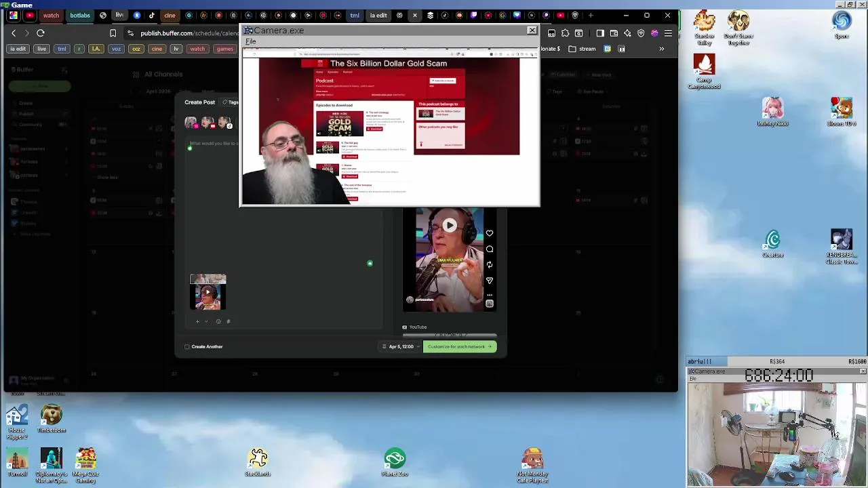The image size is (868, 488).
Task: Click the browser back arrow
Action: tap(14, 33)
